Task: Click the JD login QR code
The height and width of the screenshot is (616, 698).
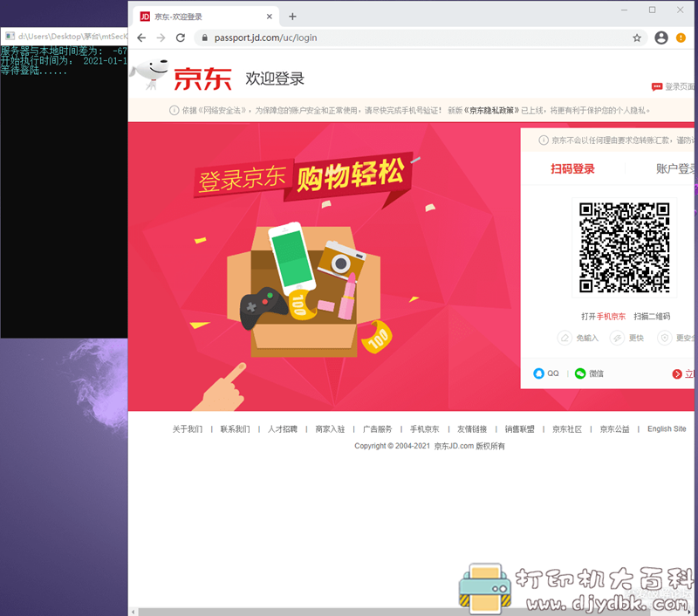Action: pos(624,248)
